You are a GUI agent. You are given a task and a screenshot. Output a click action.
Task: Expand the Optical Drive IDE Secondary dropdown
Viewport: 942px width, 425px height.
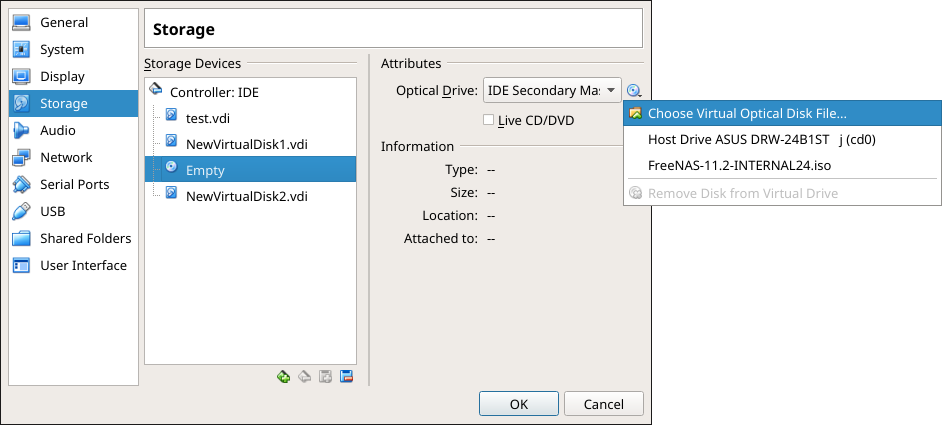click(x=552, y=91)
